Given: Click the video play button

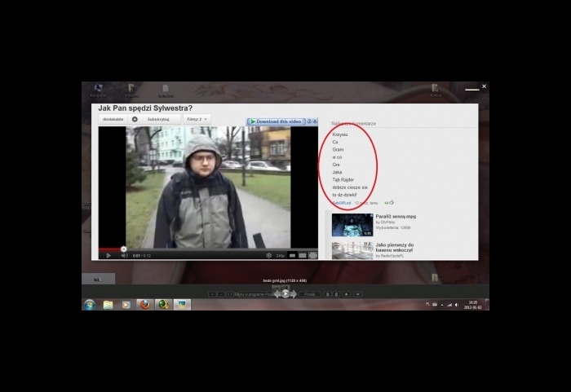Looking at the screenshot, I should click(x=108, y=255).
